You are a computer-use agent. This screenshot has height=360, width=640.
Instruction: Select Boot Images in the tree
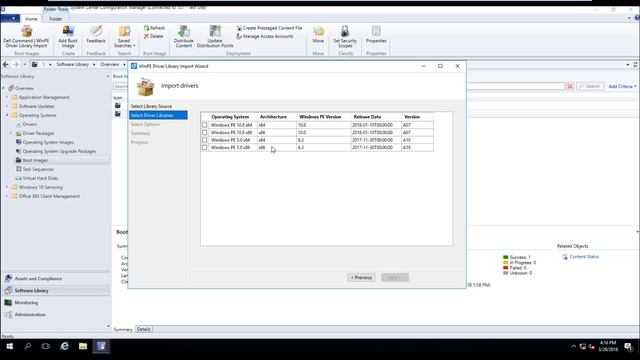pyautogui.click(x=35, y=160)
